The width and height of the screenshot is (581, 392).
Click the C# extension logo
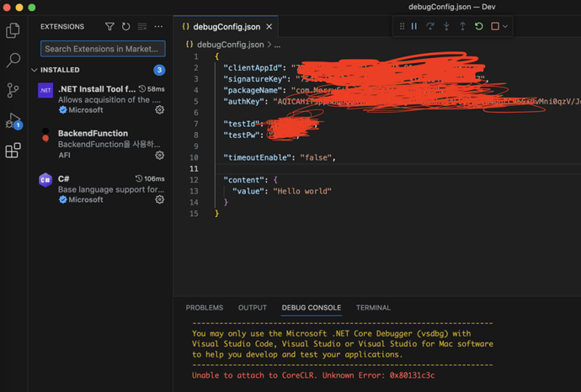click(45, 180)
